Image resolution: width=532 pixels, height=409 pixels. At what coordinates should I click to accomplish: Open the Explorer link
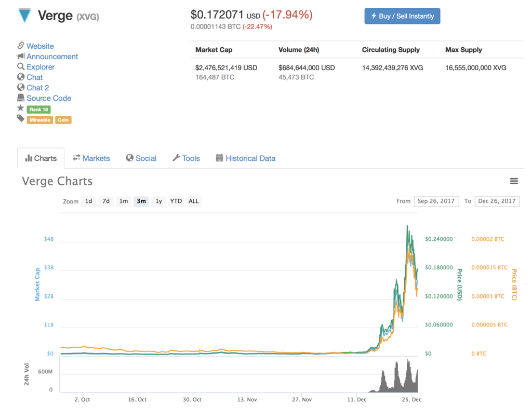(x=41, y=67)
